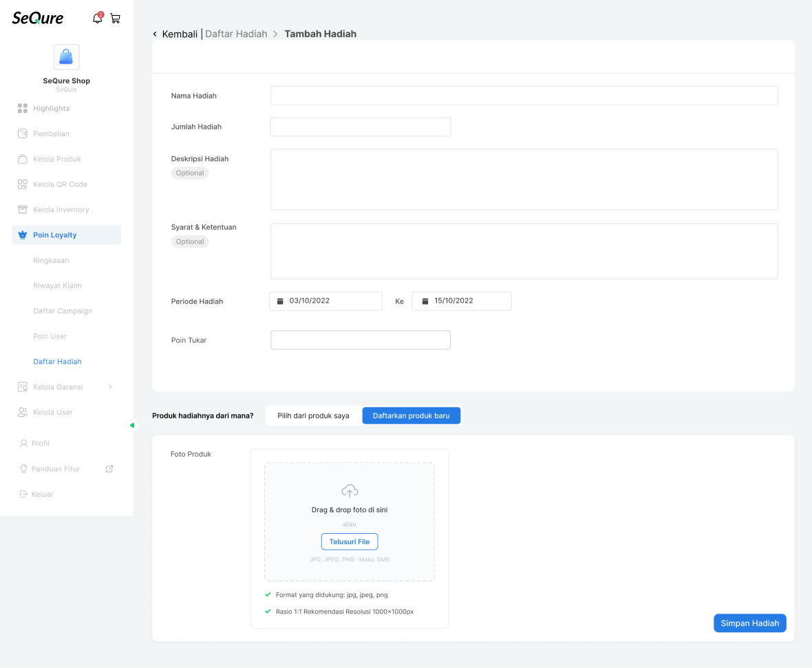Open the Kelola User menu item
Screen dimensions: 812x668
click(x=66, y=412)
